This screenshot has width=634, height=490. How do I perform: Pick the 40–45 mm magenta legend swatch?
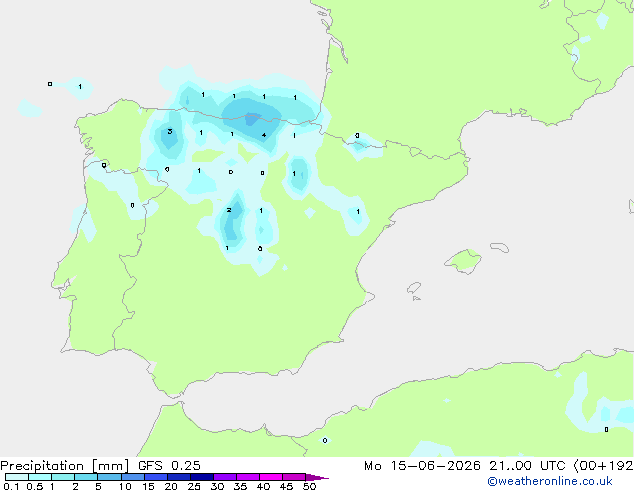271,477
